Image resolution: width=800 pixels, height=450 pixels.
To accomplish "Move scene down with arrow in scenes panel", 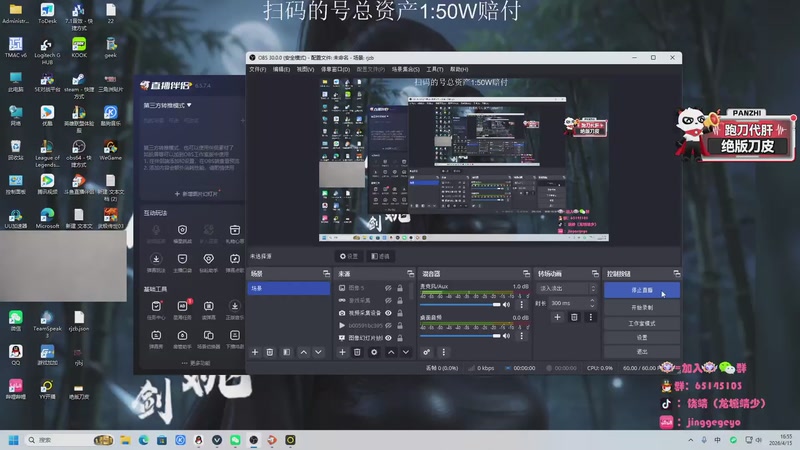I will pos(318,352).
